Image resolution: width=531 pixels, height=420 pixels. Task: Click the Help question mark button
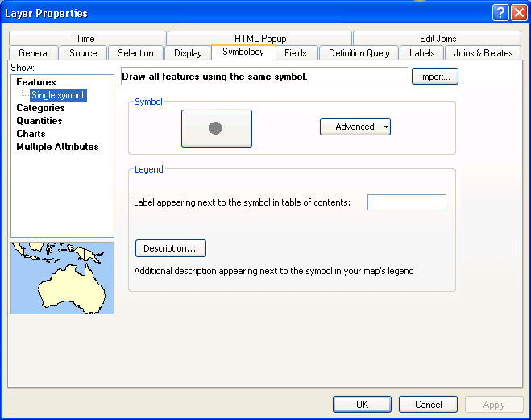pyautogui.click(x=500, y=13)
